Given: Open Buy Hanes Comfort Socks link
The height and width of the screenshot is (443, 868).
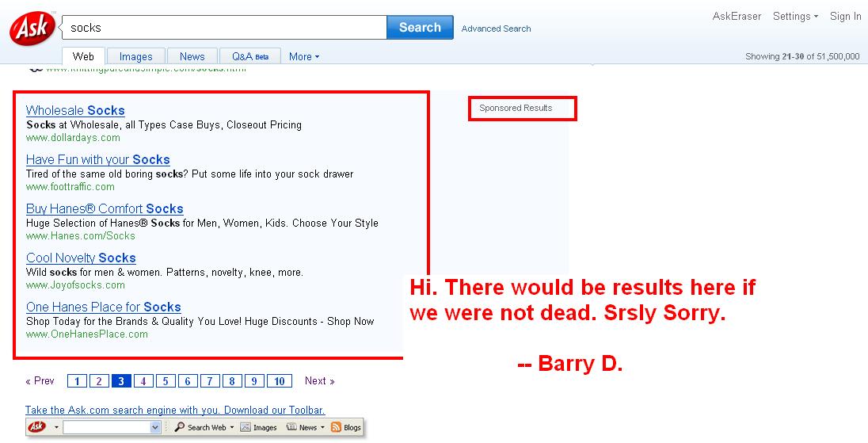Looking at the screenshot, I should tap(105, 208).
